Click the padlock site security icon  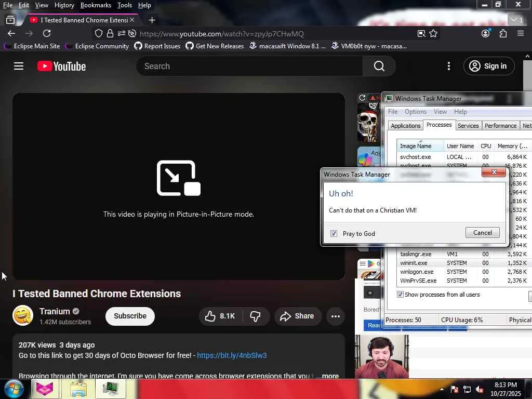coord(110,33)
